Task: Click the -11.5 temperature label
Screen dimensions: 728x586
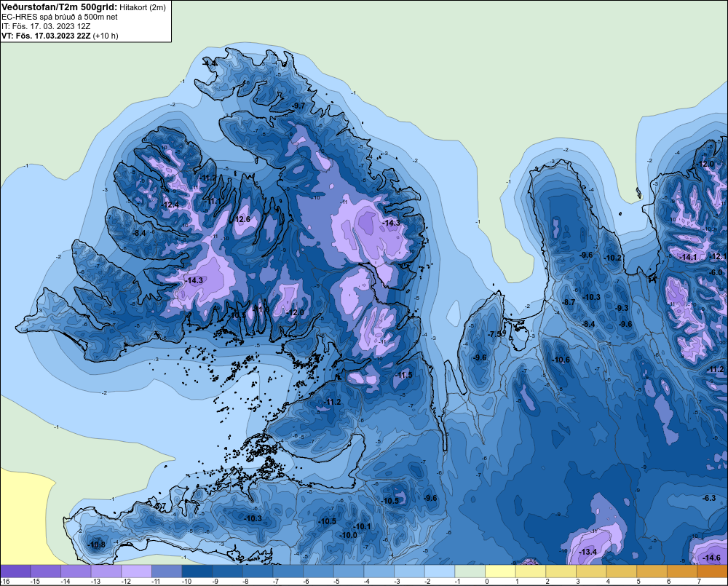Action: [404, 375]
